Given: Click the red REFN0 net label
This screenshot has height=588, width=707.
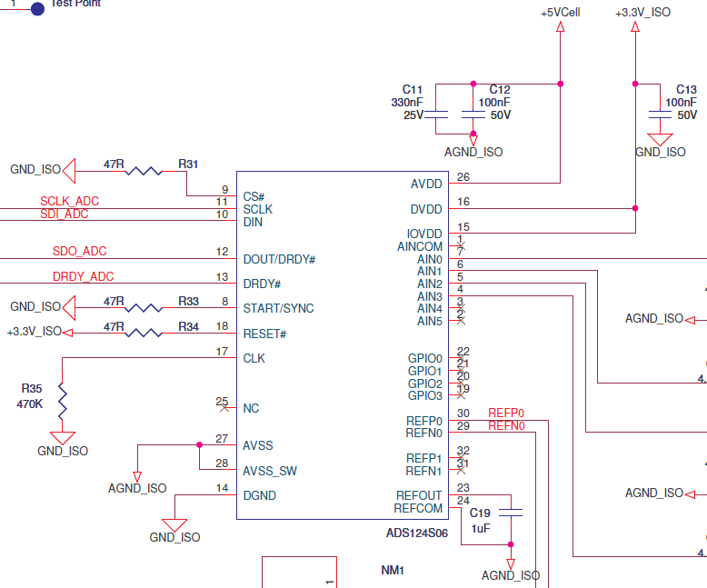Looking at the screenshot, I should (506, 425).
